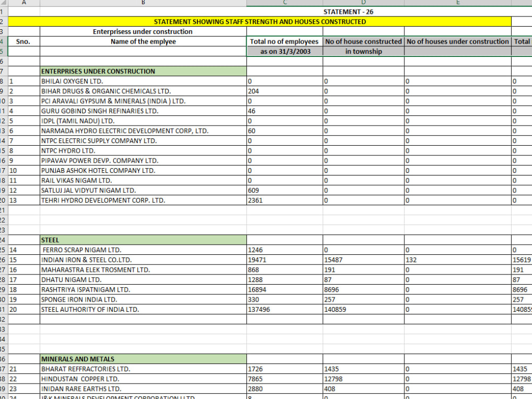Click the employee count 204 cell
The image size is (532, 399).
[285, 91]
